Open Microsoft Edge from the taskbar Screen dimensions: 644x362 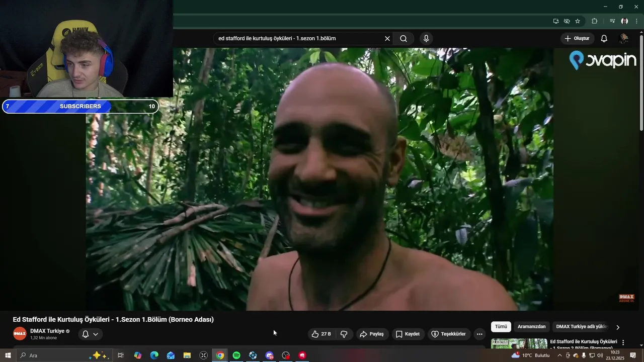click(154, 355)
